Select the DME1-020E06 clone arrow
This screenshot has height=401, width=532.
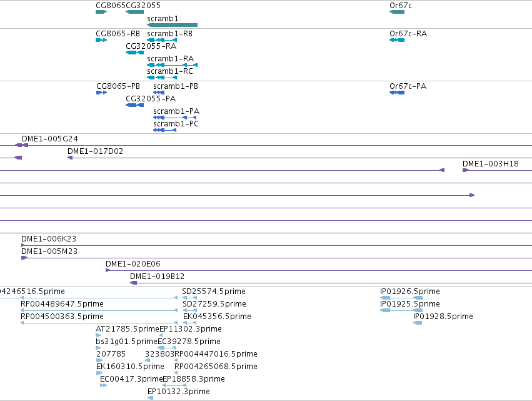click(108, 271)
